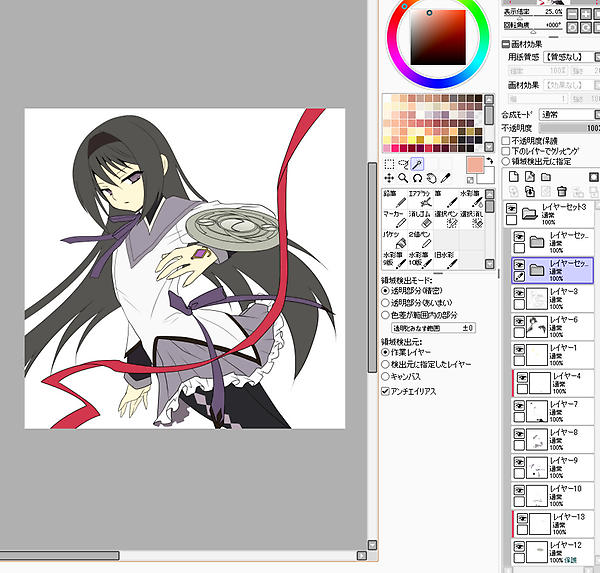The image size is (600, 573).
Task: Hide レイヤー3 with its eye icon
Action: 519,293
